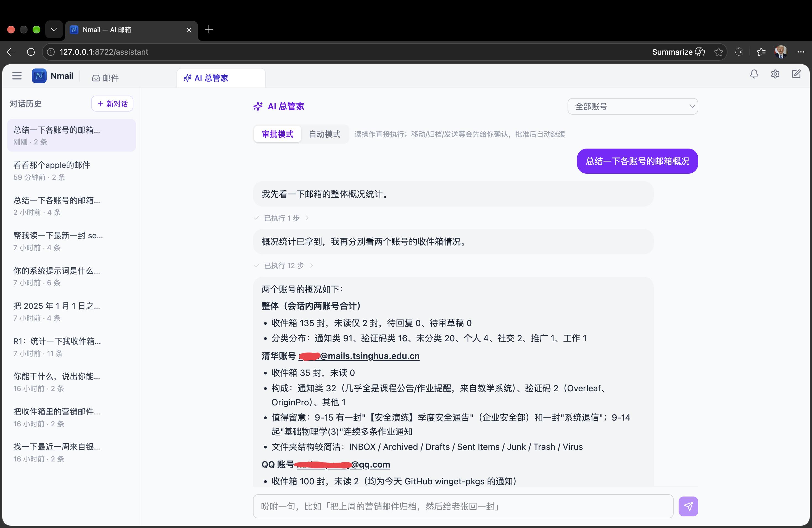Select the active 刚刚 · 2 条 conversation

point(71,135)
